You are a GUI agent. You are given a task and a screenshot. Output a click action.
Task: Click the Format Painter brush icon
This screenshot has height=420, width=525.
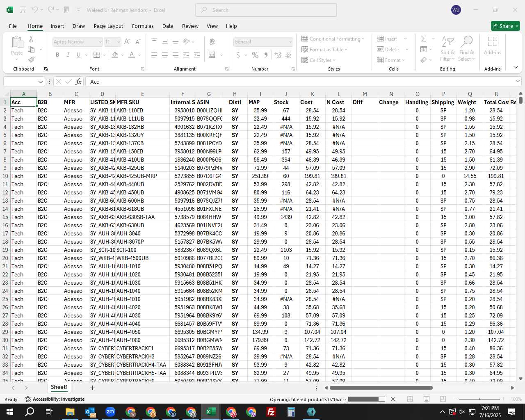coord(31,59)
